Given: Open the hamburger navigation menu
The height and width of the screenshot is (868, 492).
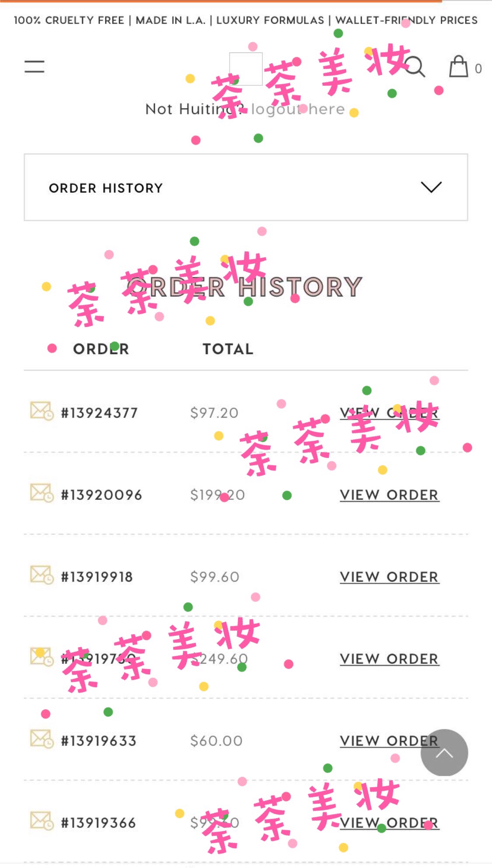Looking at the screenshot, I should tap(34, 66).
